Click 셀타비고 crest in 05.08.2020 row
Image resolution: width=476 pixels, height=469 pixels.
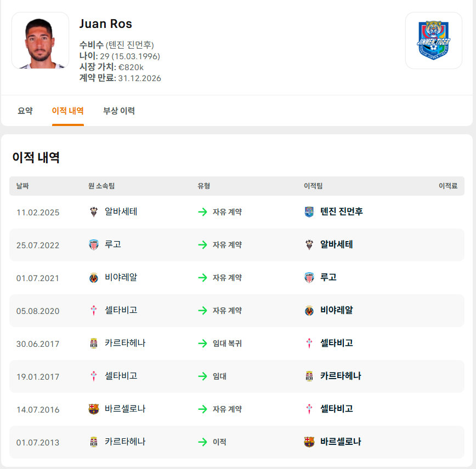(x=93, y=311)
